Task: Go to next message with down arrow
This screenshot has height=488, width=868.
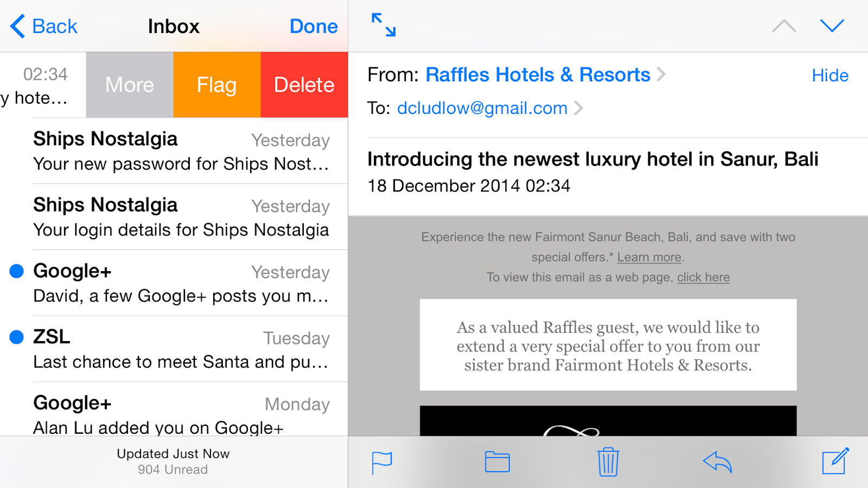Action: click(x=832, y=25)
